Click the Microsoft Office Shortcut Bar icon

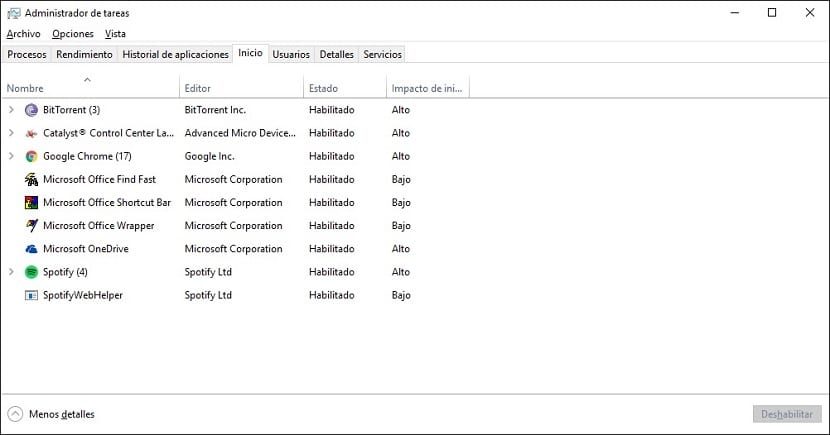32,203
